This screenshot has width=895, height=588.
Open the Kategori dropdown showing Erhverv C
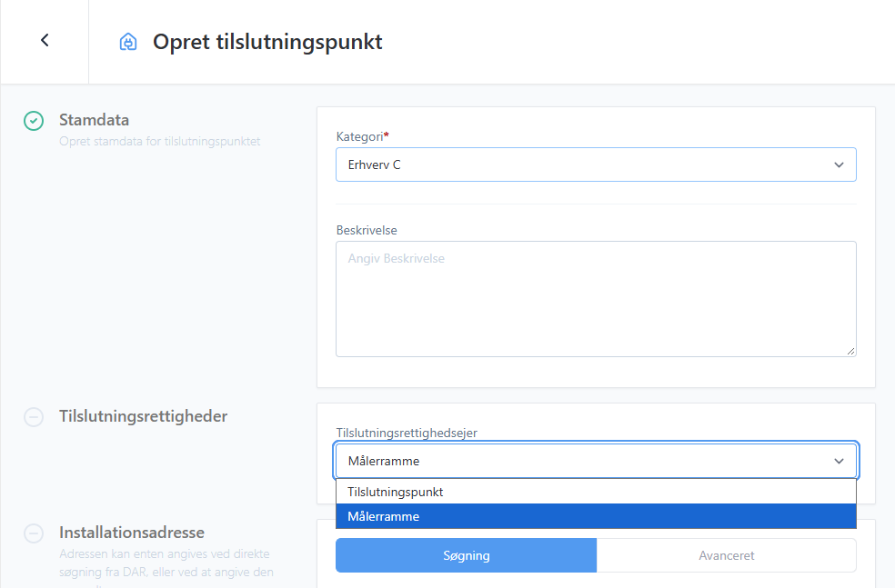tap(596, 164)
